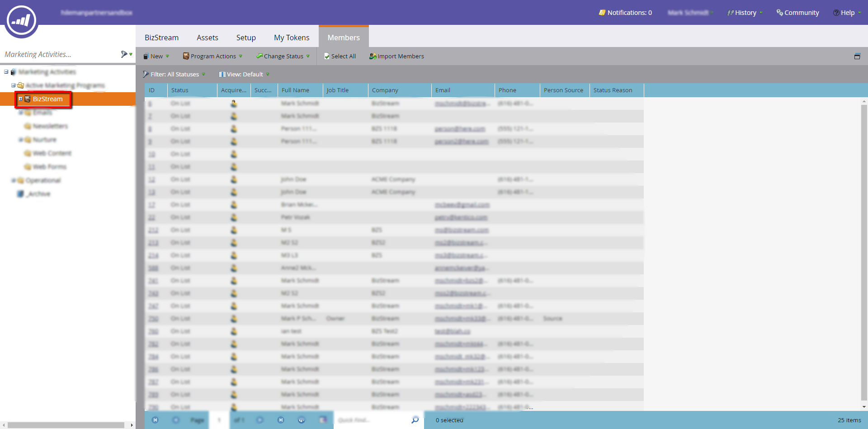Click the Quick Find search box
This screenshot has height=429, width=868.
coord(372,420)
